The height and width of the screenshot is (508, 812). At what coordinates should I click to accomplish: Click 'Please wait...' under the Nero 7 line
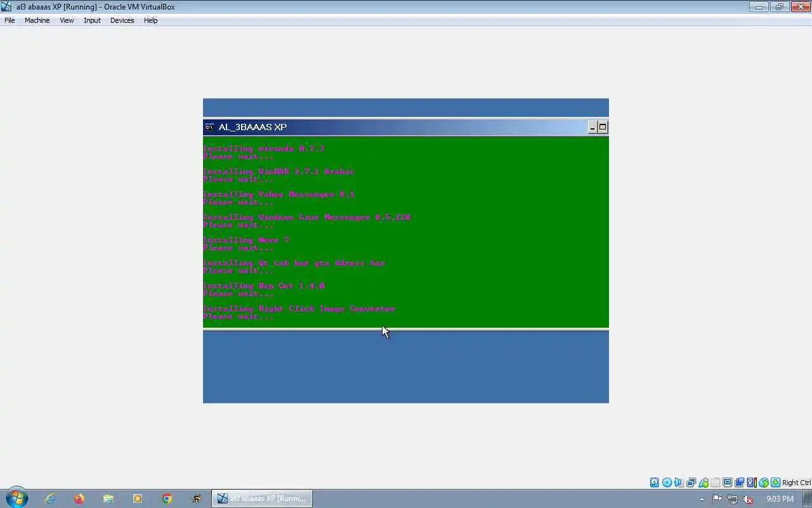pos(238,248)
